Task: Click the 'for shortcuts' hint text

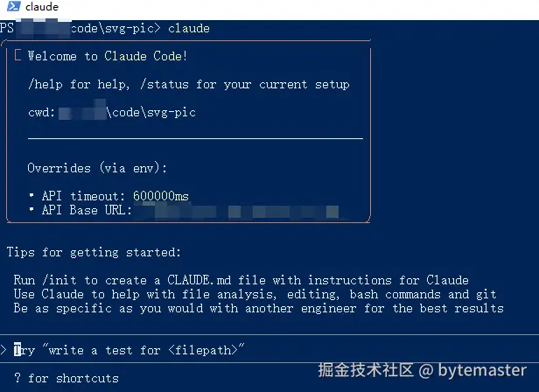Action: pos(73,378)
